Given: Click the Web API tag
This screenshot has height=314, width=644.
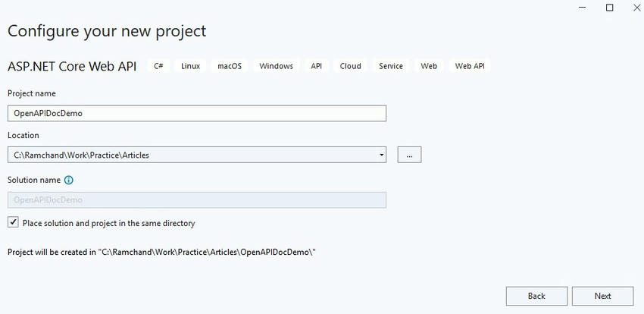Looking at the screenshot, I should [x=470, y=66].
